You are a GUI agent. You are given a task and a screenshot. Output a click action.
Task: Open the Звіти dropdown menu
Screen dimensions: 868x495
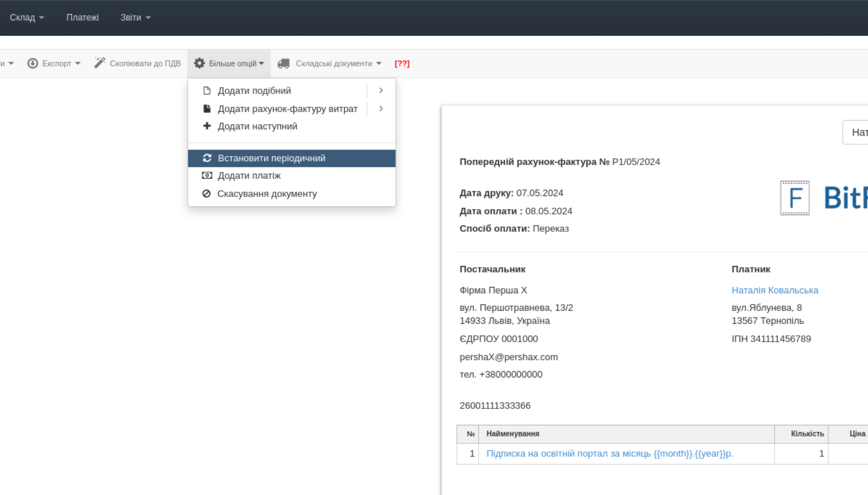click(x=135, y=17)
